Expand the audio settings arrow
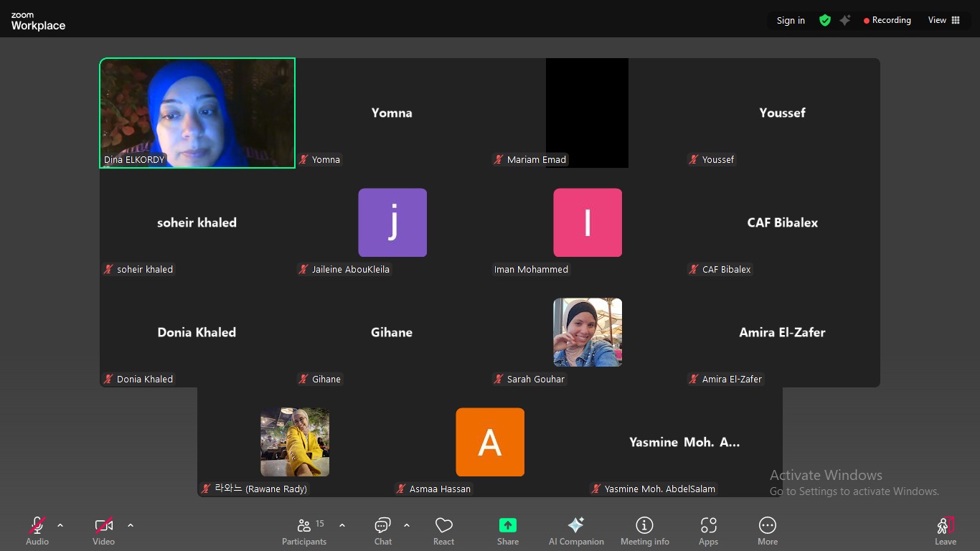 (60, 525)
